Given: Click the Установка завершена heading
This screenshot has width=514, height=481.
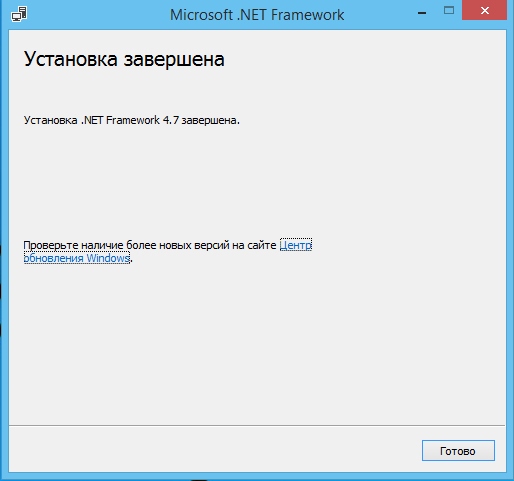Looking at the screenshot, I should pos(124,59).
